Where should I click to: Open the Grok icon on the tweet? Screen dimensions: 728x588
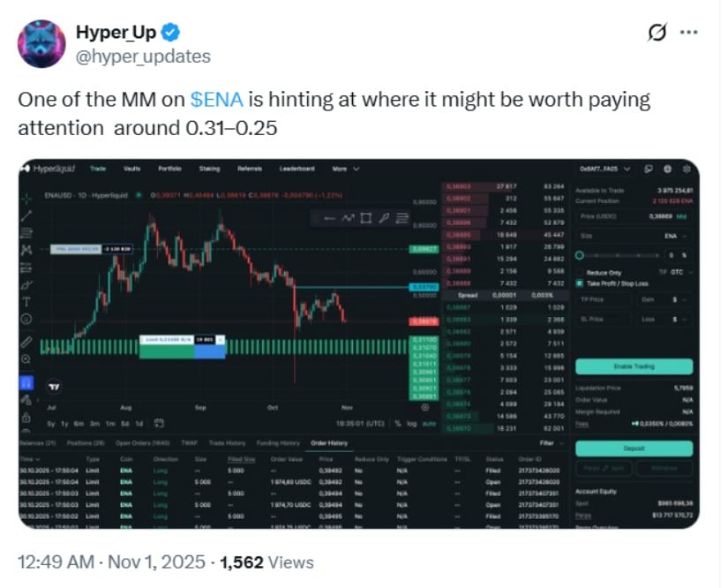[x=656, y=33]
